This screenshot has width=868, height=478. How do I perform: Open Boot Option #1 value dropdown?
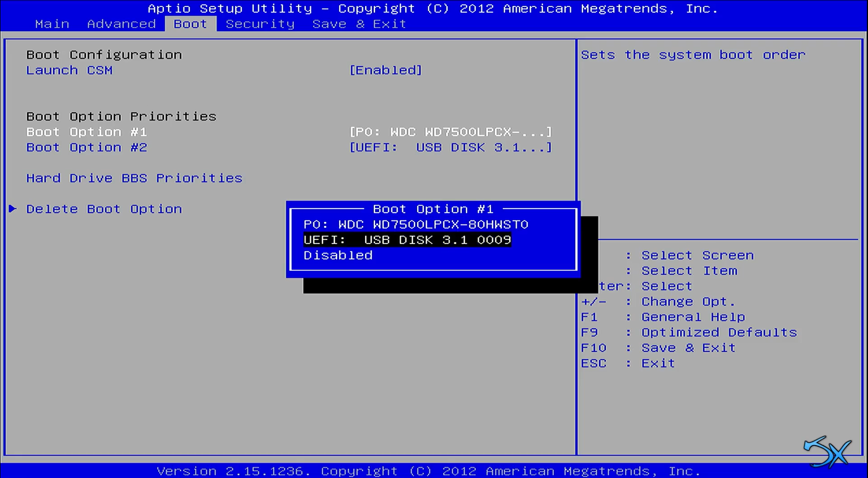(450, 132)
